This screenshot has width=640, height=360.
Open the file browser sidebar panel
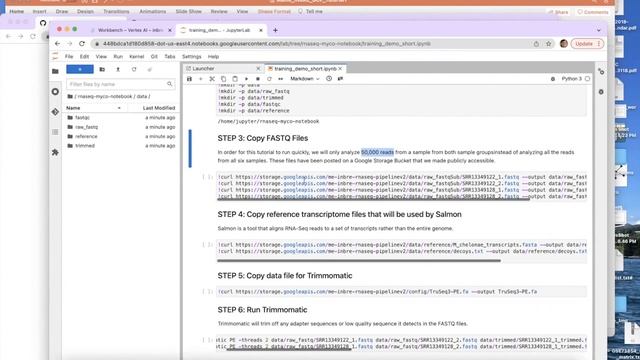[x=56, y=71]
